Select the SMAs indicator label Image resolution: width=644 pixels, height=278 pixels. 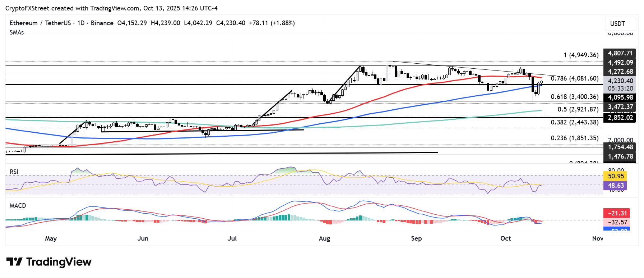coord(17,32)
